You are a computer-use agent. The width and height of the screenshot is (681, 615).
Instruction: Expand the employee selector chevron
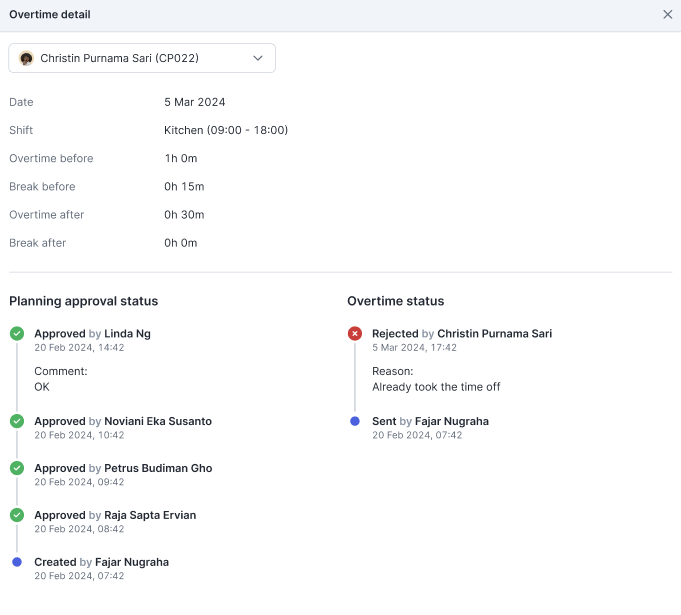click(258, 58)
